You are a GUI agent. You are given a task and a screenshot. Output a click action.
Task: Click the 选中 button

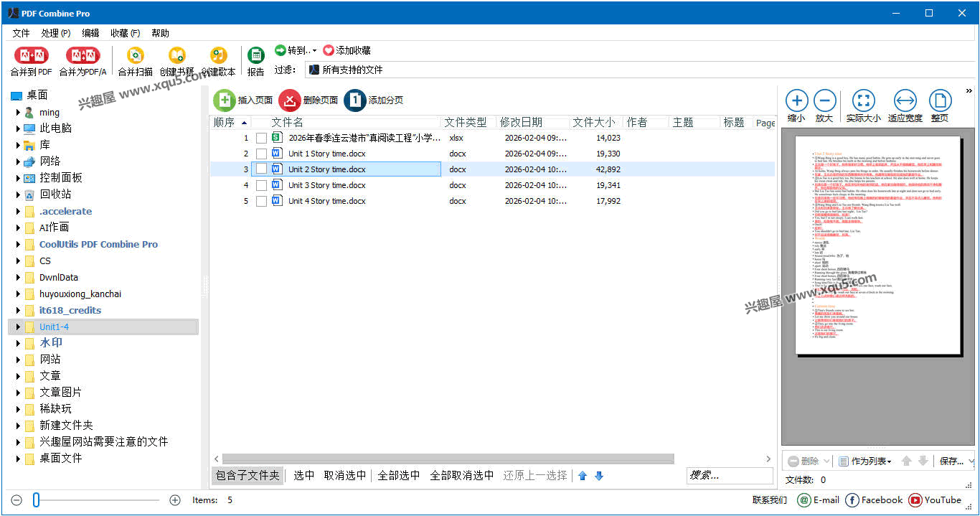tap(304, 475)
